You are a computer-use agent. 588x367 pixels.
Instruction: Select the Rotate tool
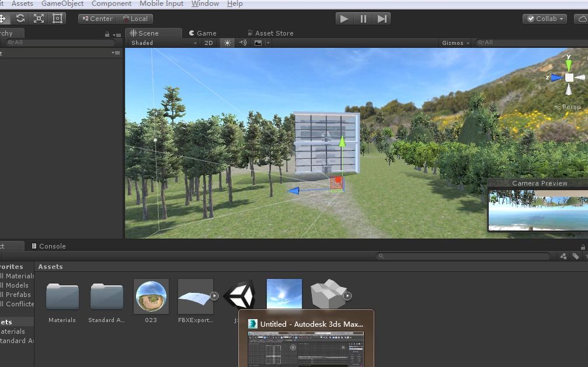[20, 18]
